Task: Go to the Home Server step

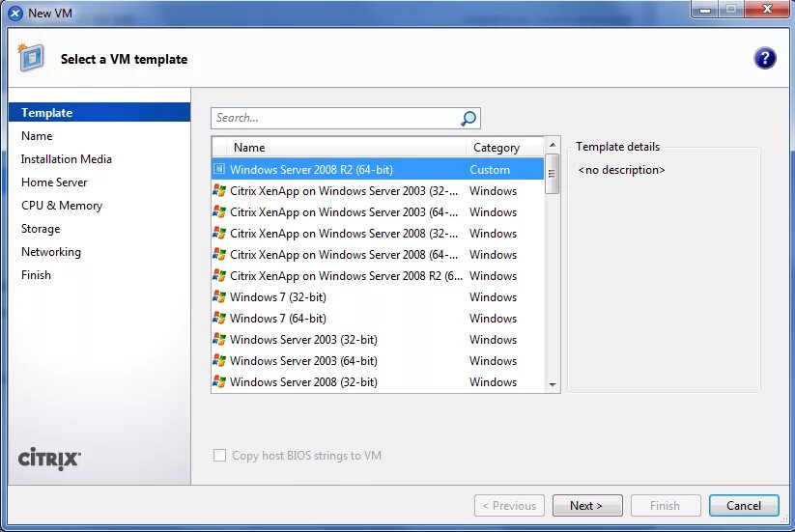Action: (54, 182)
